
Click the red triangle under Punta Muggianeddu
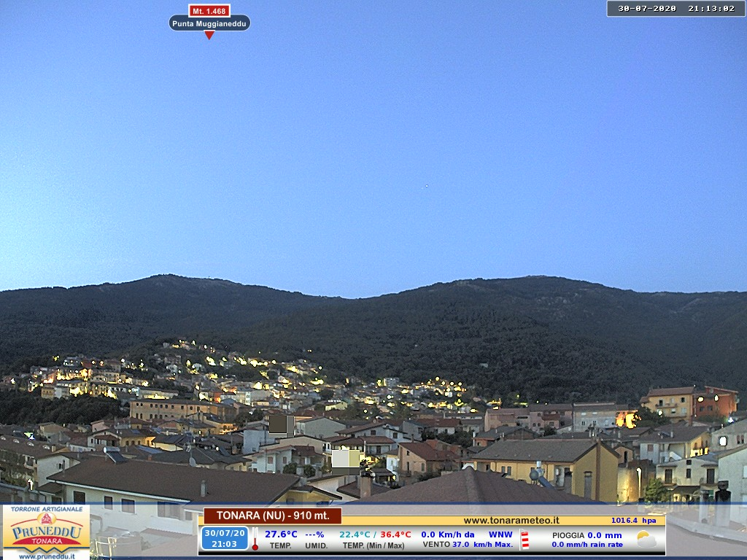click(209, 35)
